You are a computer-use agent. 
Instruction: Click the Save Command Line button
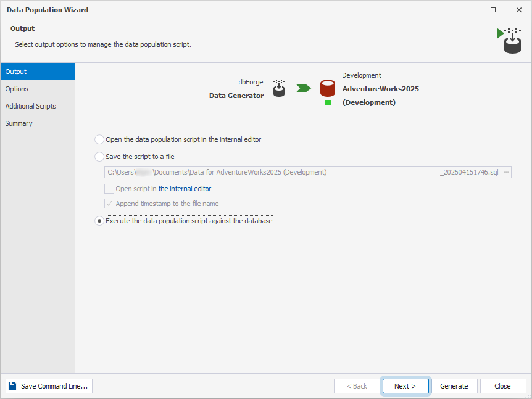pyautogui.click(x=49, y=386)
